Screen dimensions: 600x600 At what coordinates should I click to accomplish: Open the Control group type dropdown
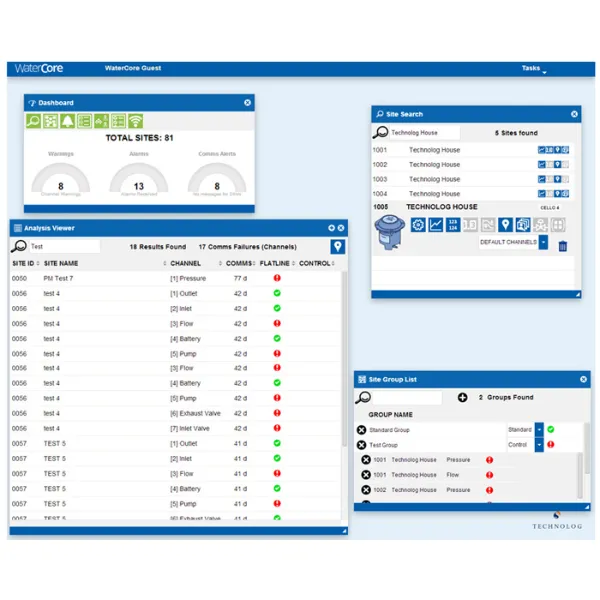pyautogui.click(x=539, y=444)
